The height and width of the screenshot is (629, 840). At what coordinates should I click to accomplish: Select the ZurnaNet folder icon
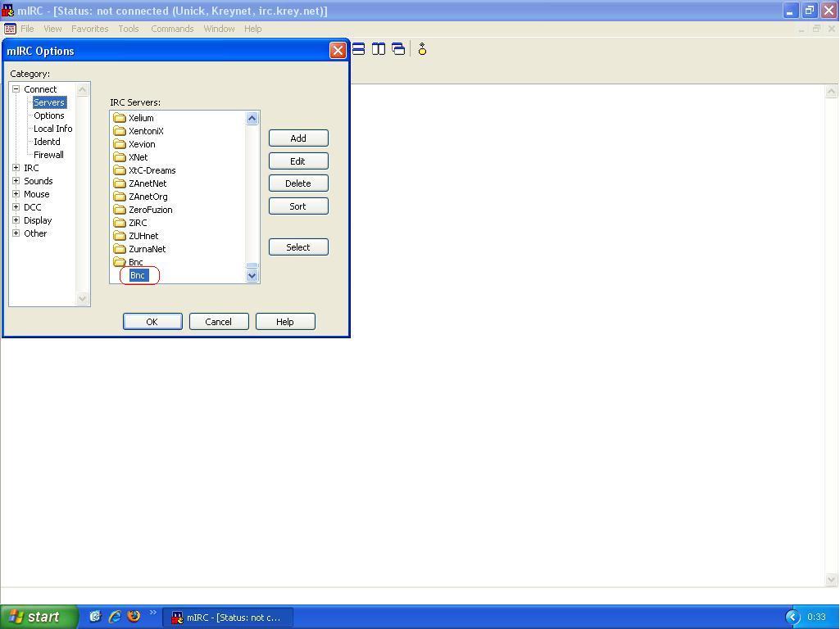tap(120, 249)
